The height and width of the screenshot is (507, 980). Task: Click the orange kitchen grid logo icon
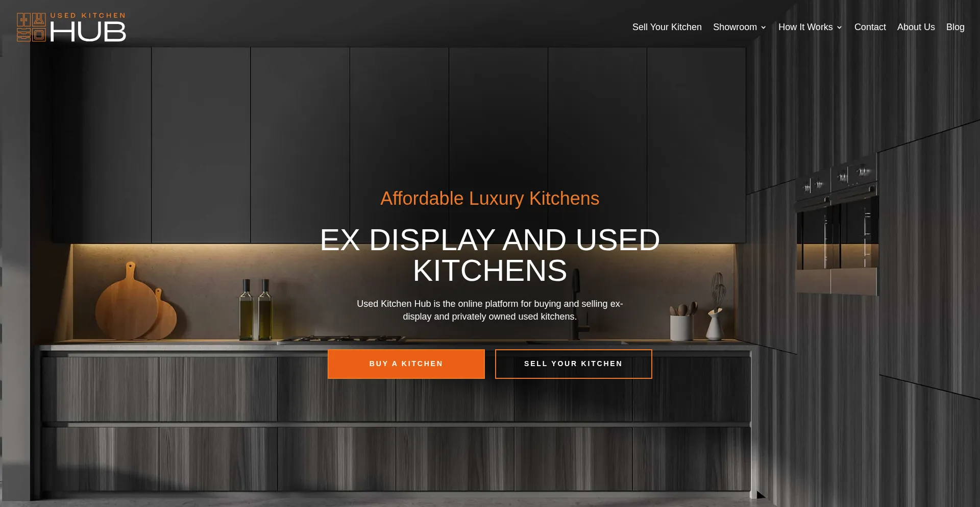pyautogui.click(x=31, y=27)
